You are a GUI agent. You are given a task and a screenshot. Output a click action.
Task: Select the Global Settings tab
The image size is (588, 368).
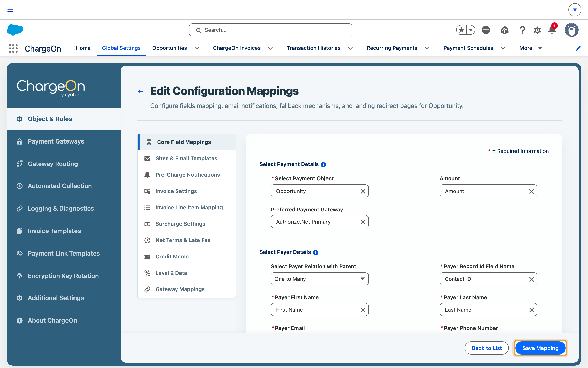pos(121,48)
